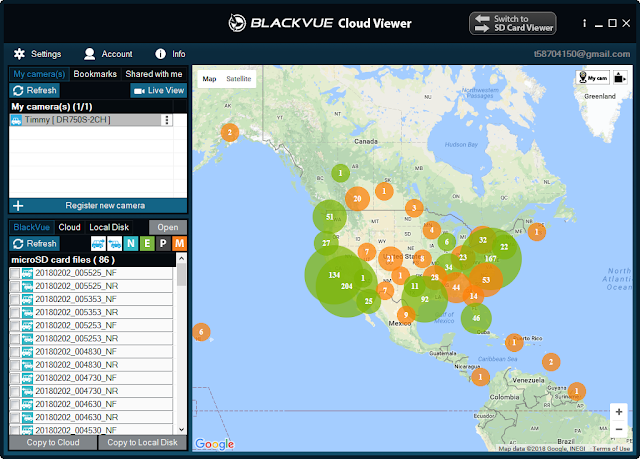
Task: Click Copy to Cloud
Action: click(53, 443)
